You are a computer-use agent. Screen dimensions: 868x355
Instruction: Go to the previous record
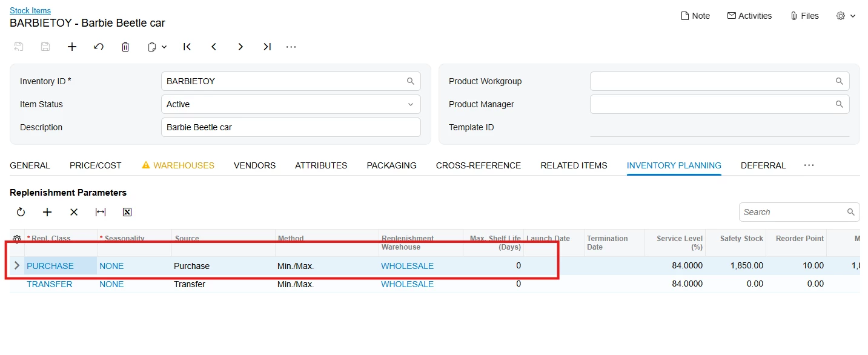(214, 47)
